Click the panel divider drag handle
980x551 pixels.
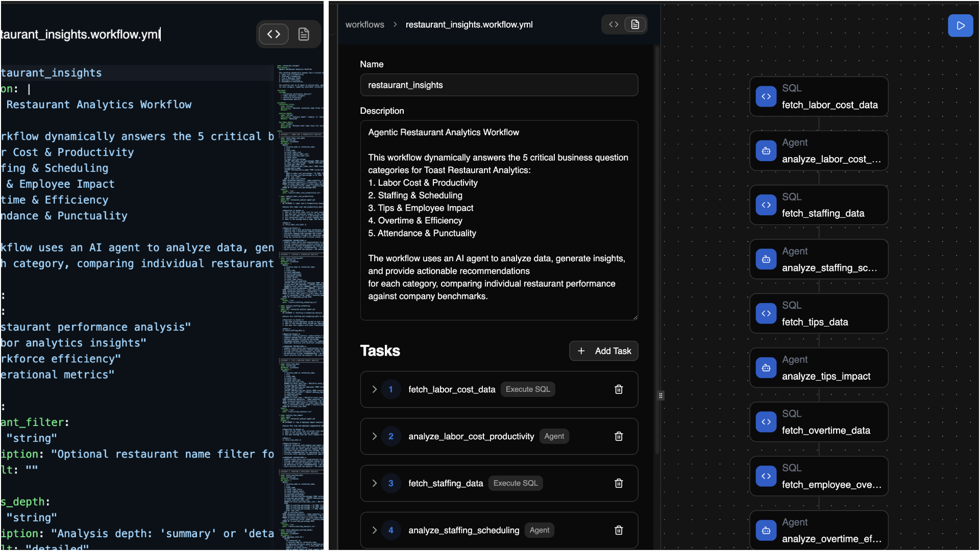coord(660,395)
